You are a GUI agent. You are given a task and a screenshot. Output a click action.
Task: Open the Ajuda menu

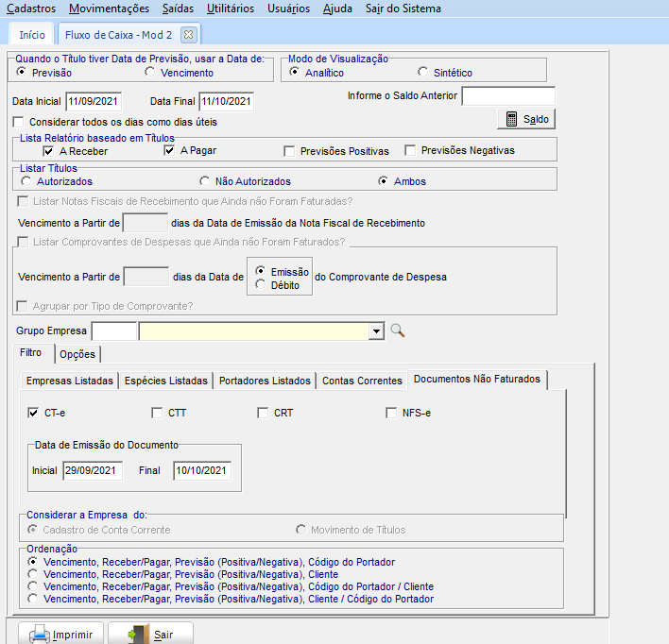337,8
